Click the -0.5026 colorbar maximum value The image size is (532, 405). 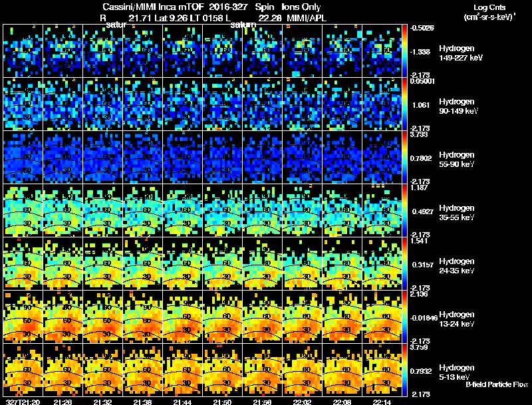coord(422,28)
